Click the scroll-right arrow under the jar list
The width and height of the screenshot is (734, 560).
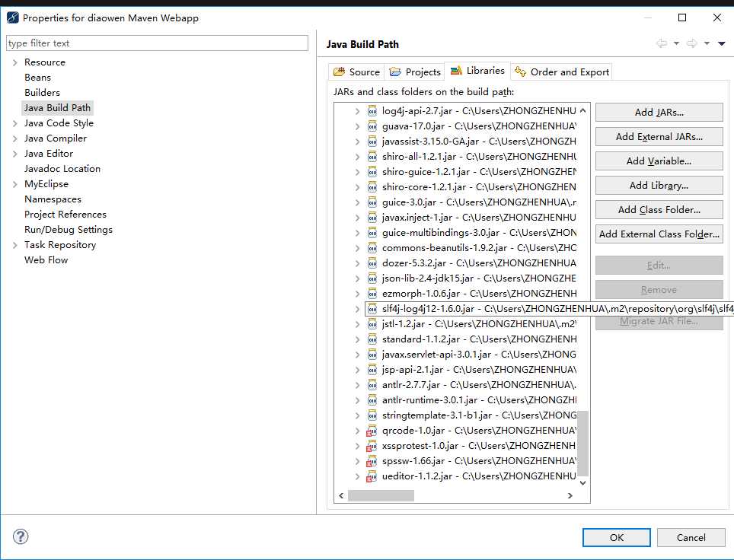click(x=570, y=495)
